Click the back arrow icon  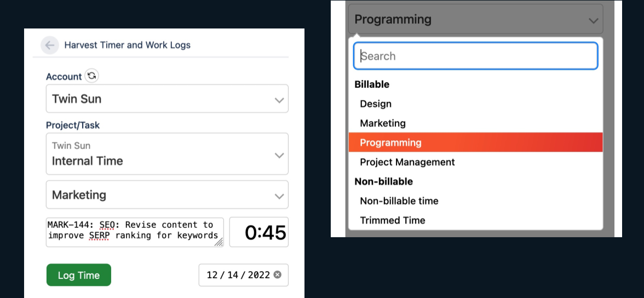pyautogui.click(x=49, y=45)
